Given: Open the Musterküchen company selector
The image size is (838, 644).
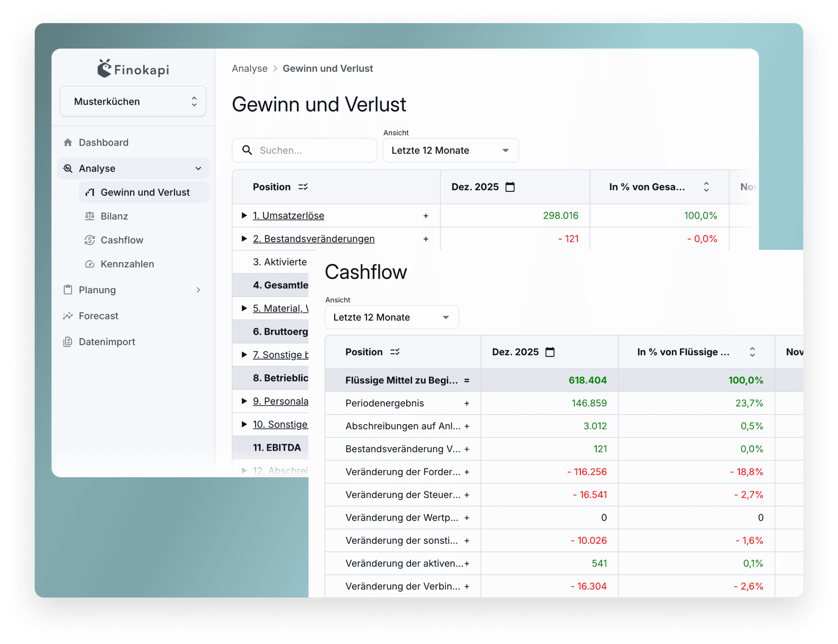Looking at the screenshot, I should pyautogui.click(x=133, y=102).
